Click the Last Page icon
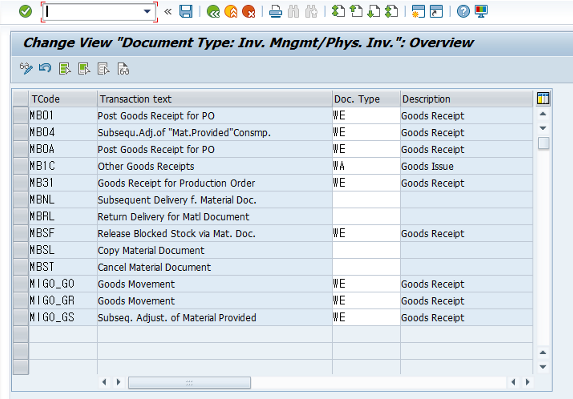Viewport: 573px width, 399px height. (391, 12)
